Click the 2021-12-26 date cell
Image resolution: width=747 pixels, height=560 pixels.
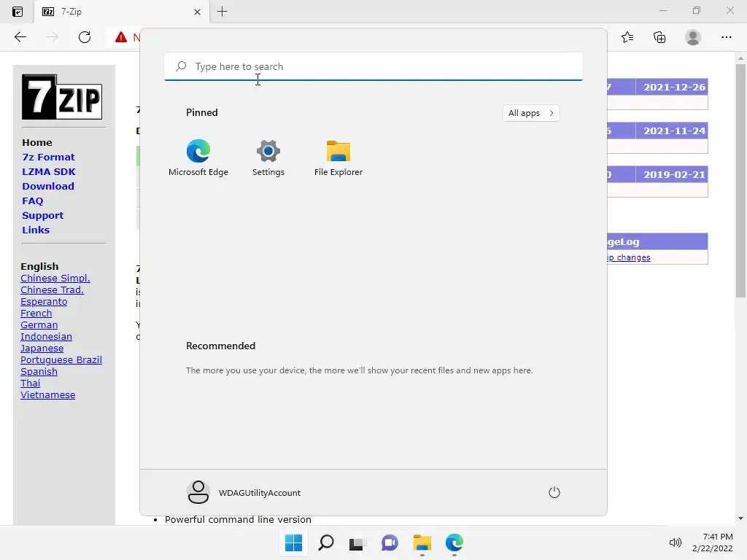pyautogui.click(x=672, y=87)
